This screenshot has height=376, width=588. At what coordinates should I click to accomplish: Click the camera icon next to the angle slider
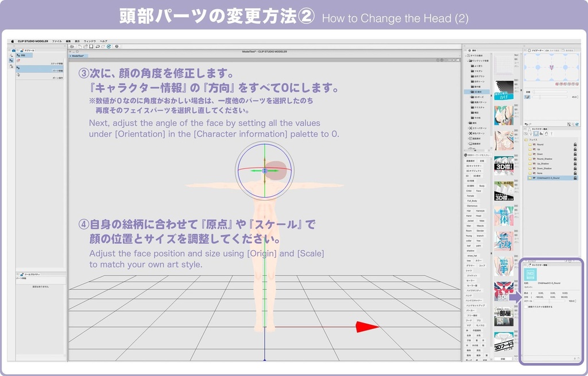coord(527,97)
